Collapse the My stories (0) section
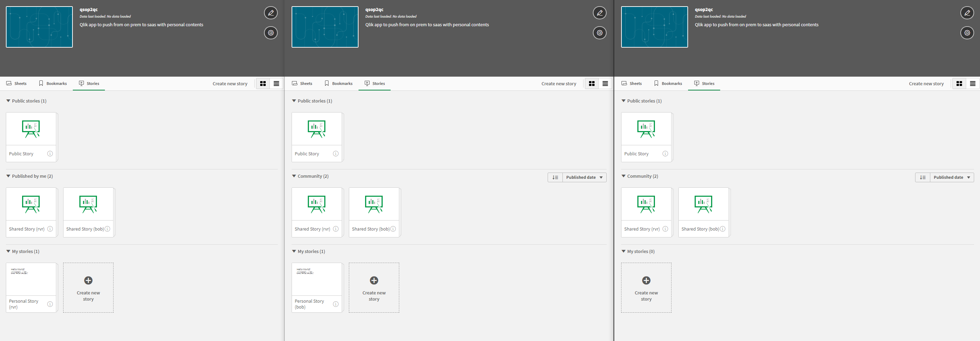This screenshot has width=980, height=341. coord(638,252)
